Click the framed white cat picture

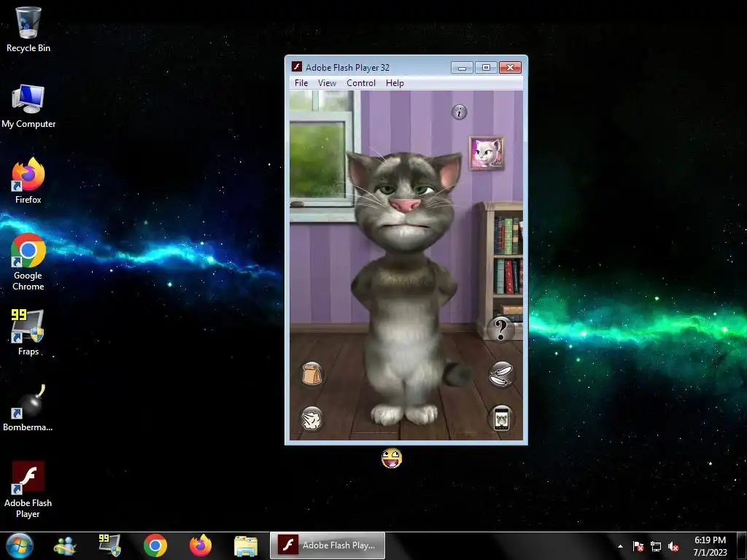487,153
